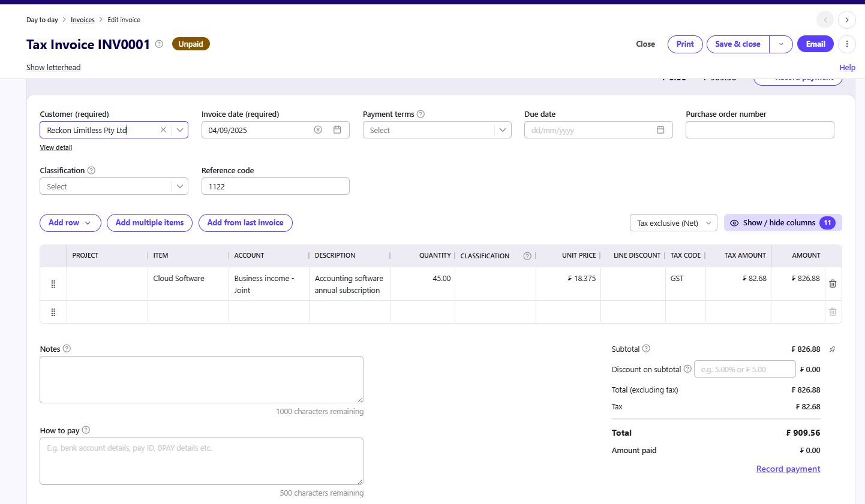This screenshot has height=504, width=865.
Task: Grab drag handle of Cloud Software row
Action: 53,284
